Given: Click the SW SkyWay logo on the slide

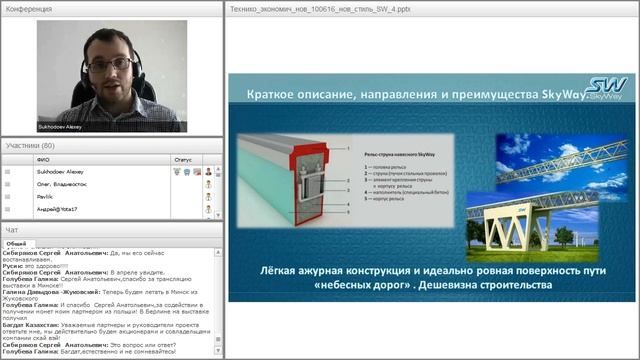Looking at the screenshot, I should pos(606,89).
